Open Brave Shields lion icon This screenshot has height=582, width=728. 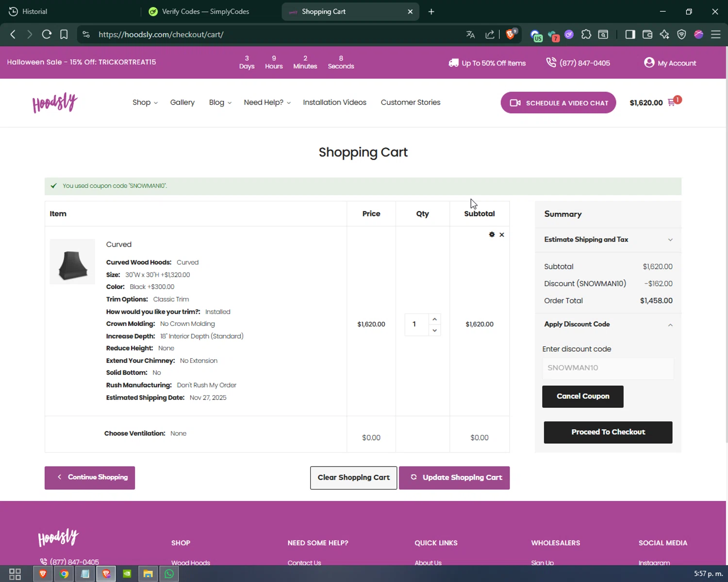511,34
